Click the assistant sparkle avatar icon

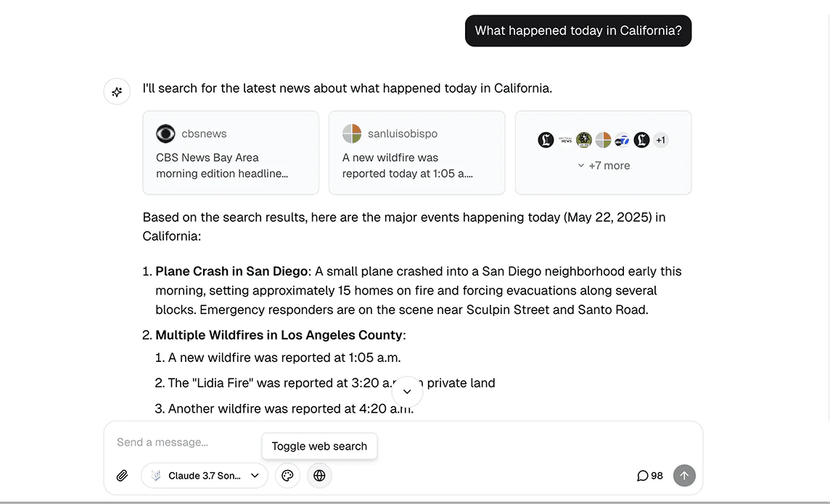pyautogui.click(x=117, y=92)
